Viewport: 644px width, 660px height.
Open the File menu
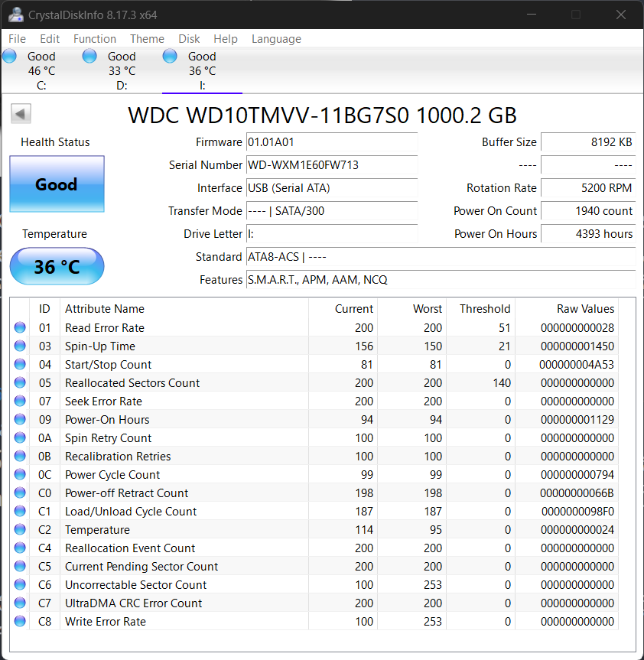click(18, 39)
